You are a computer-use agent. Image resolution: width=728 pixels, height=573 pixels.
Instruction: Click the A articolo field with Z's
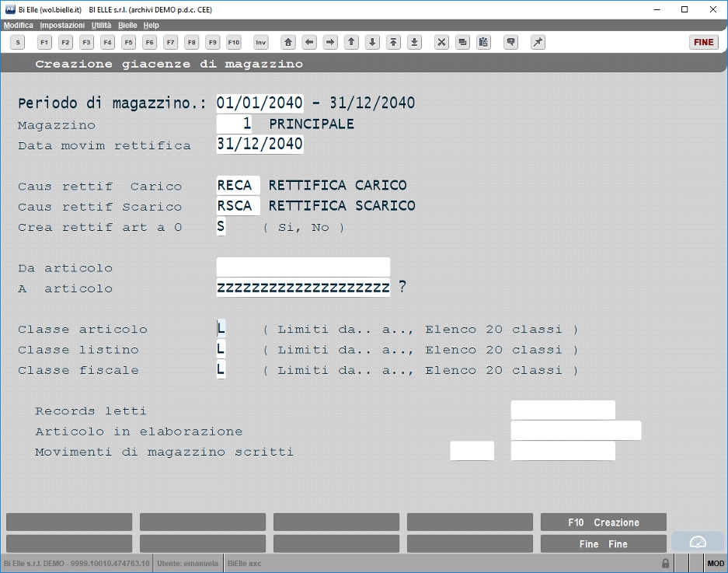coord(303,288)
